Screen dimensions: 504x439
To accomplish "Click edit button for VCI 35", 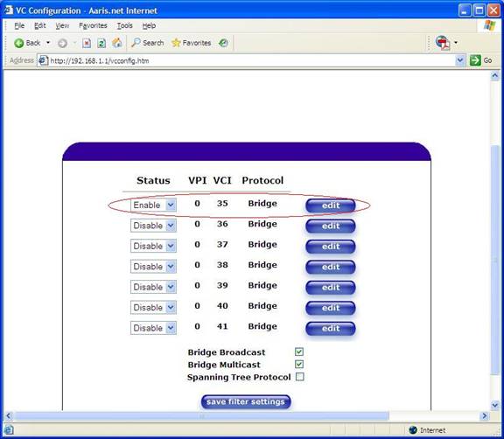I will (x=331, y=206).
